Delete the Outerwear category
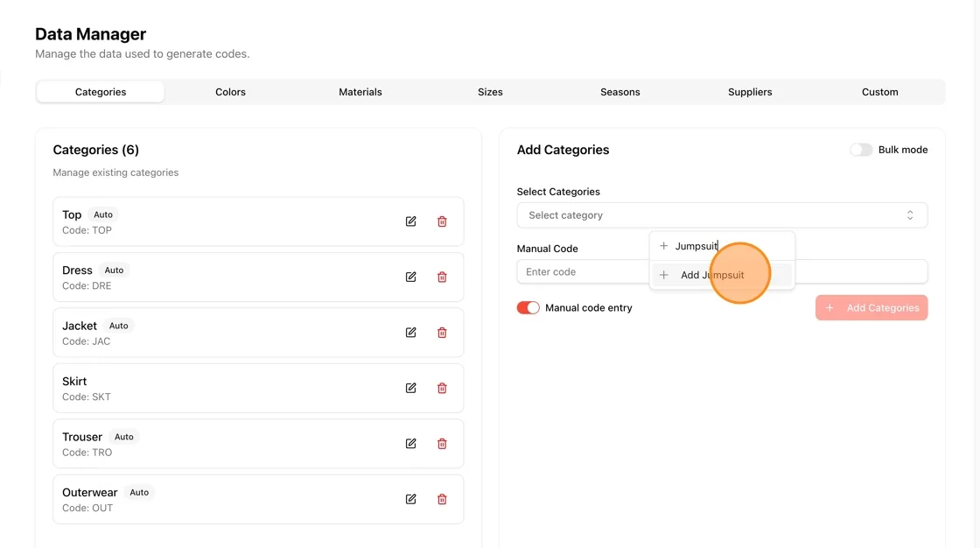Screen dimensions: 980x548 [442, 499]
